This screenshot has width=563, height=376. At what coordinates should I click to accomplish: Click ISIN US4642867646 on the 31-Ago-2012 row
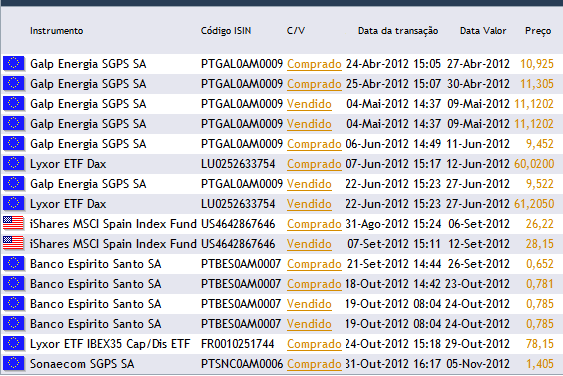(x=238, y=224)
